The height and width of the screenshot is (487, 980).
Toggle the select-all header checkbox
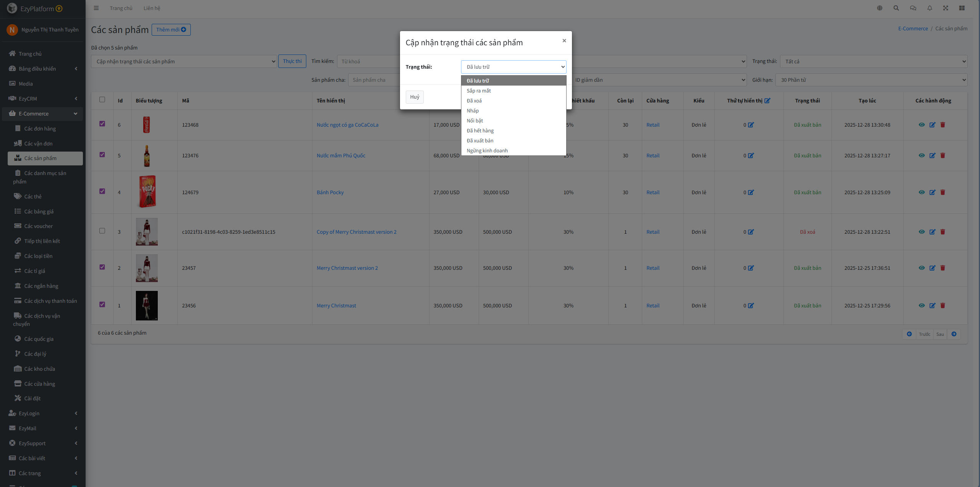102,99
